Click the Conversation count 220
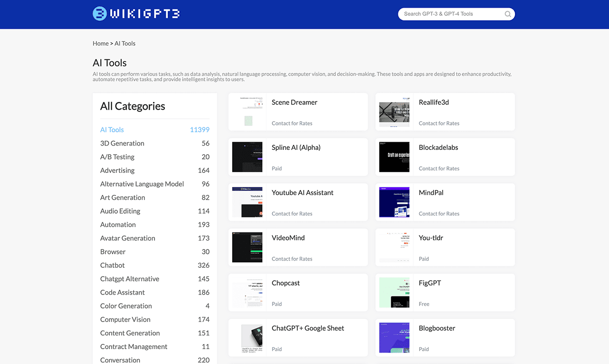This screenshot has width=609, height=364. tap(204, 360)
